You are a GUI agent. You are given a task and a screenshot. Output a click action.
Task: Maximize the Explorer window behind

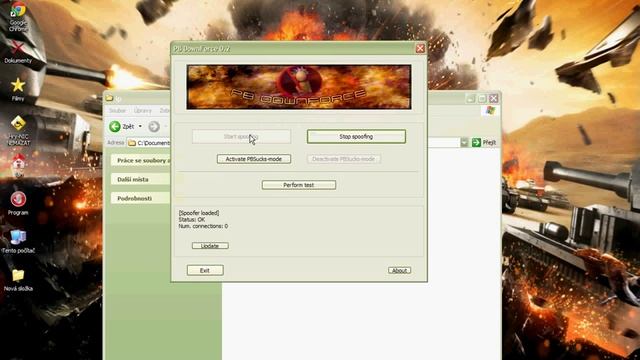pos(482,98)
